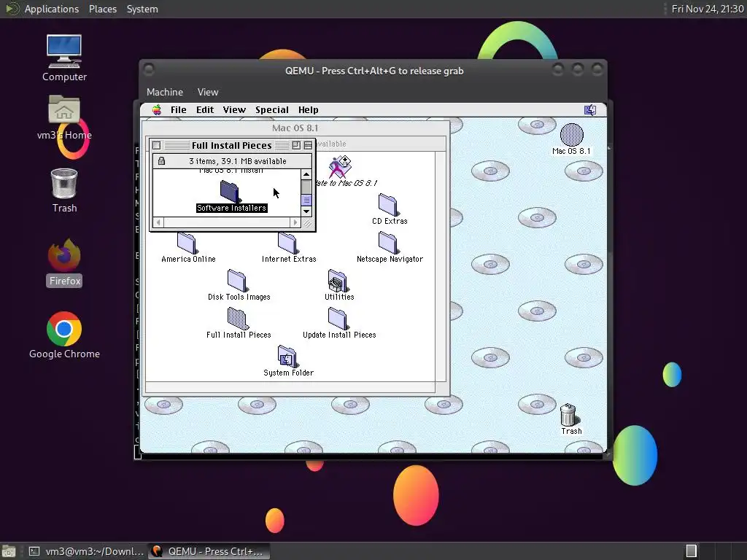Open the System menu in top panel

tap(142, 9)
